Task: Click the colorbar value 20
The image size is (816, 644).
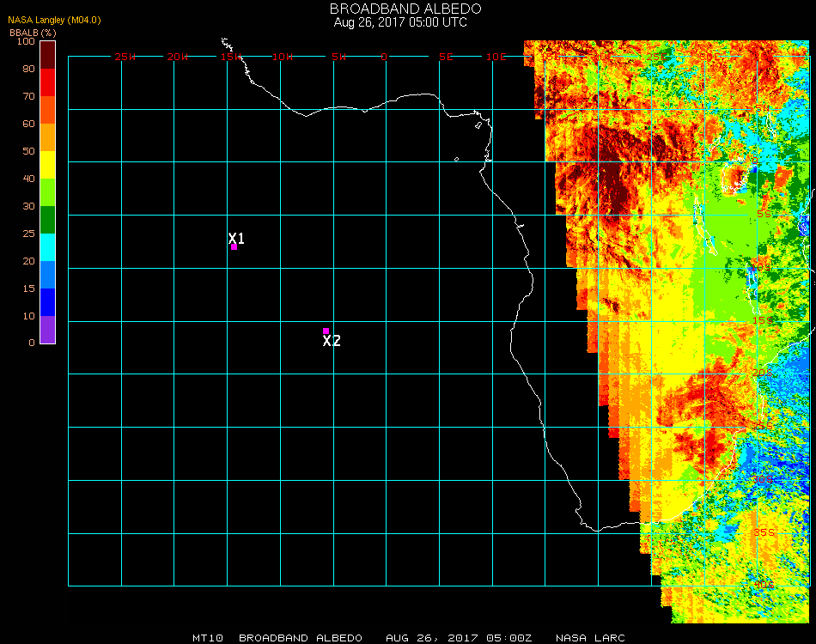Action: point(28,261)
